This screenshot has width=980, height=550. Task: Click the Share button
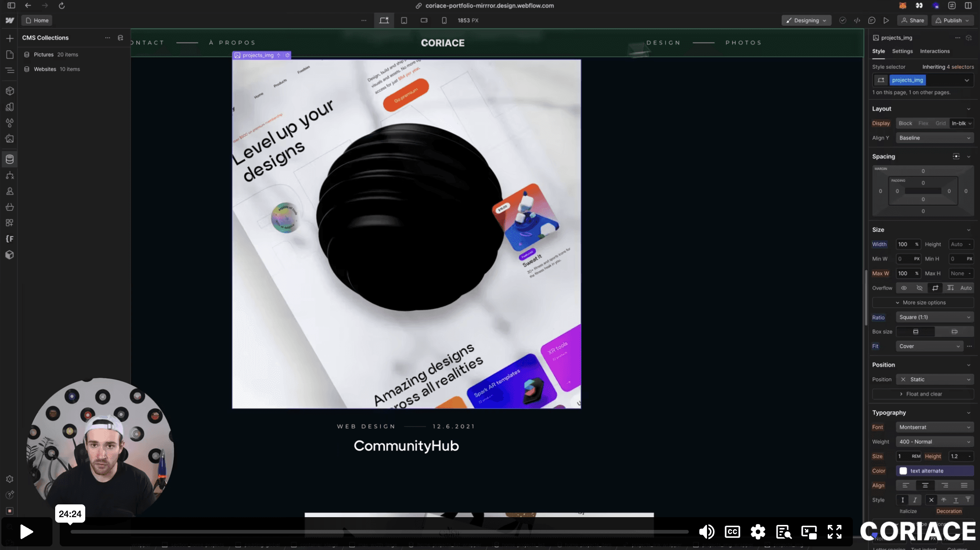[x=913, y=21]
